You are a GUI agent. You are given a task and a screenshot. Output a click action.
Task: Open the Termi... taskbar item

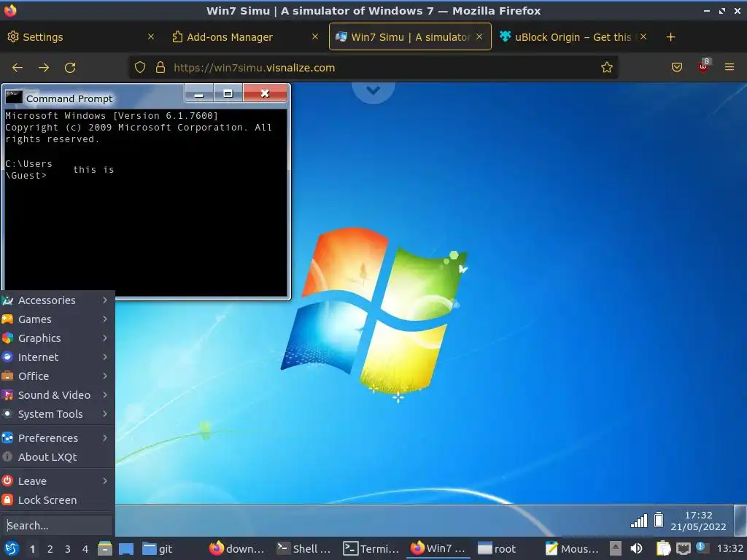click(371, 549)
